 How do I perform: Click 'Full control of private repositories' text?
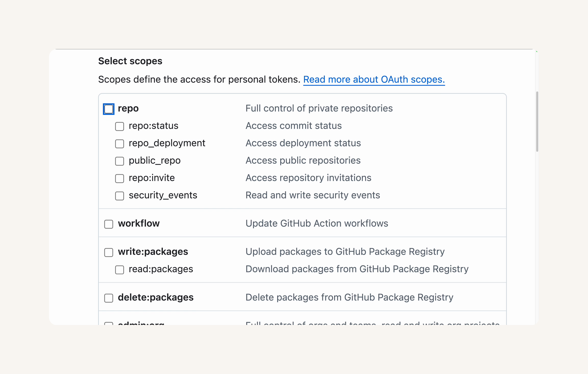coord(319,108)
